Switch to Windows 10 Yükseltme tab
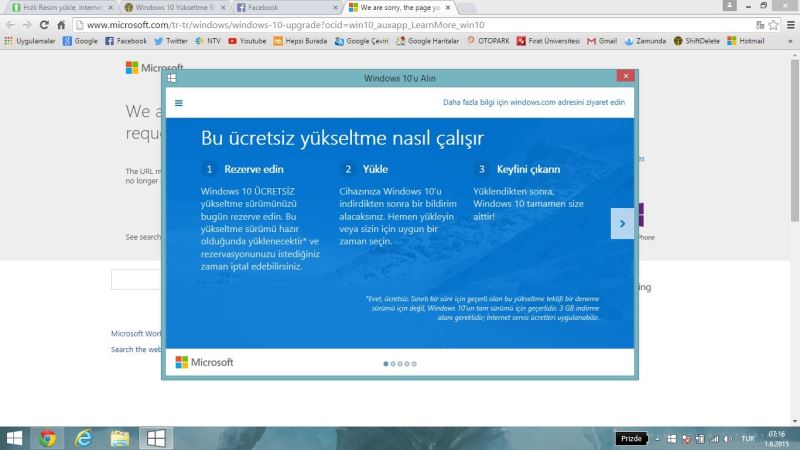This screenshot has width=800, height=450. [173, 8]
